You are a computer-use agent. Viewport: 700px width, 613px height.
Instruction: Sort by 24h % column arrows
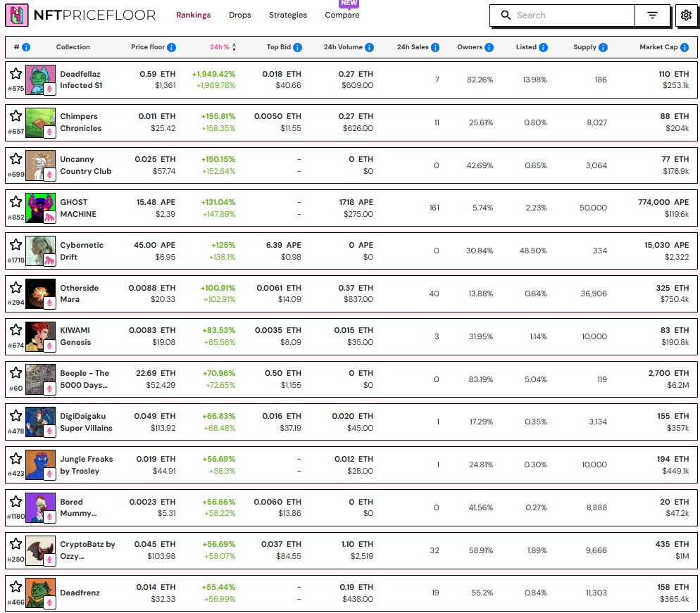[234, 47]
